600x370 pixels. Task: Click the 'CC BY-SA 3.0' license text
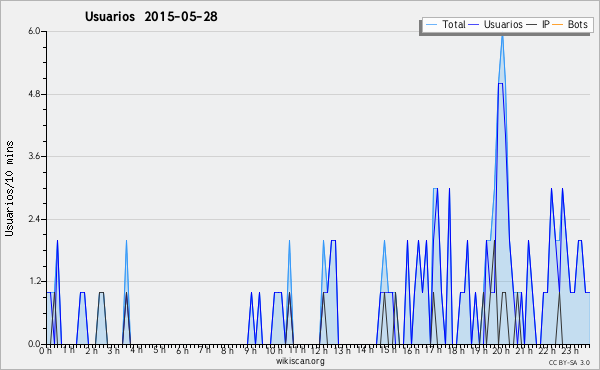(x=569, y=362)
